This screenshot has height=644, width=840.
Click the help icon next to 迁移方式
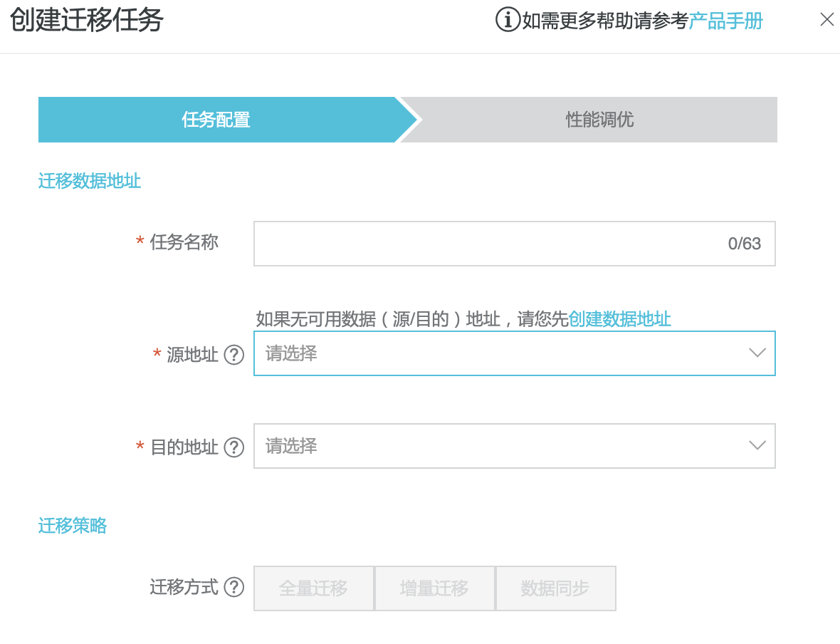pos(234,588)
